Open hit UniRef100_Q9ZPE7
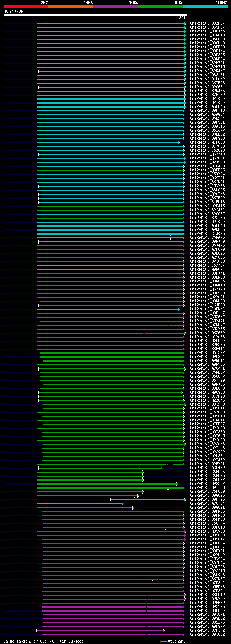 [207, 23]
